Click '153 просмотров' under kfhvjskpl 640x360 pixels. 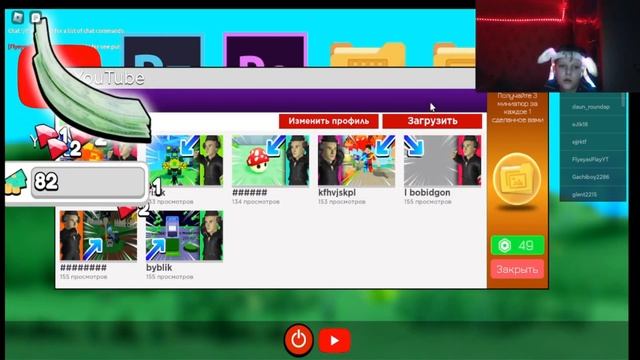click(x=342, y=202)
